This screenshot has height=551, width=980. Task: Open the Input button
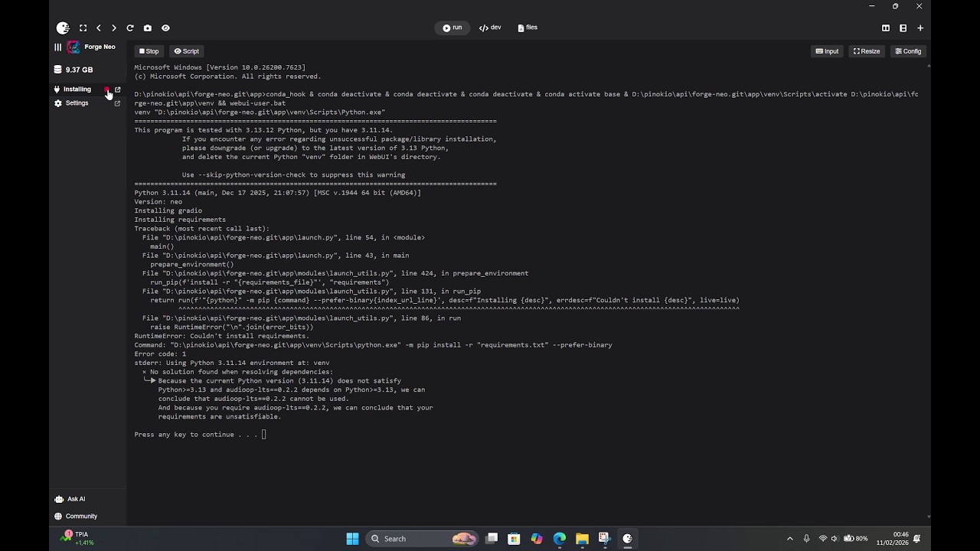coord(827,51)
